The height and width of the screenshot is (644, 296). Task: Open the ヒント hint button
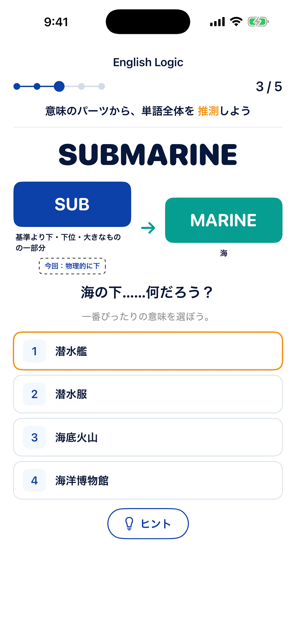point(148,524)
